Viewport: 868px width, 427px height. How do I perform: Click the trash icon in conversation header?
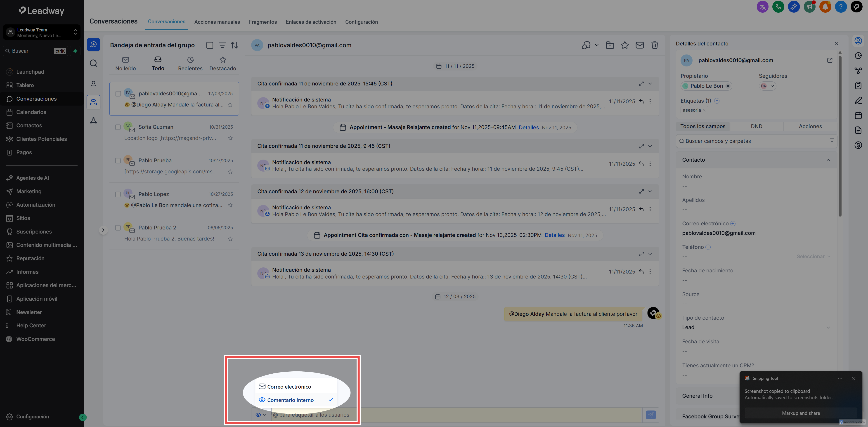click(654, 45)
